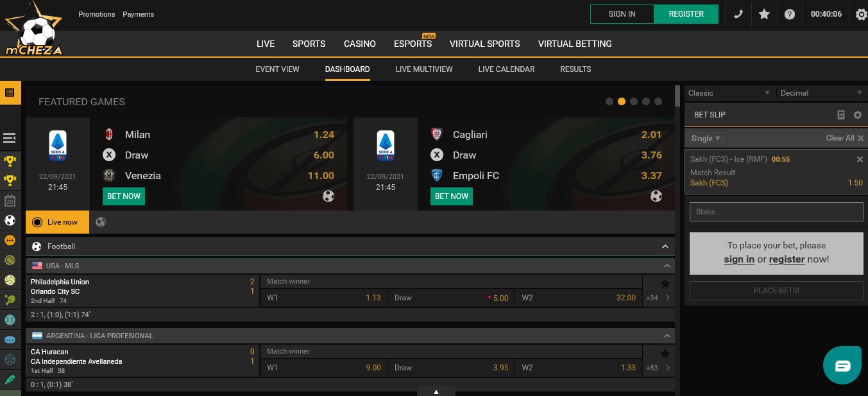Select the basketball icon in left sidebar

[x=10, y=240]
